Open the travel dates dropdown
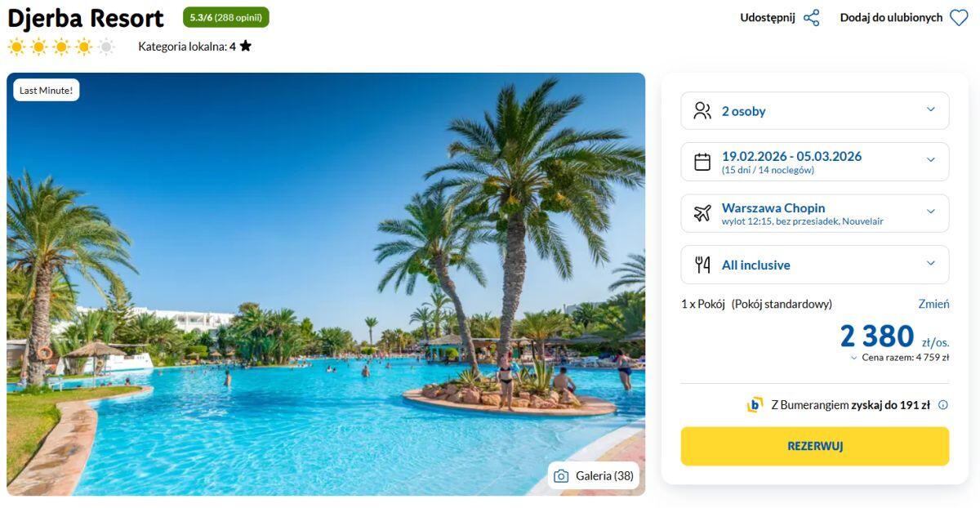 [930, 161]
